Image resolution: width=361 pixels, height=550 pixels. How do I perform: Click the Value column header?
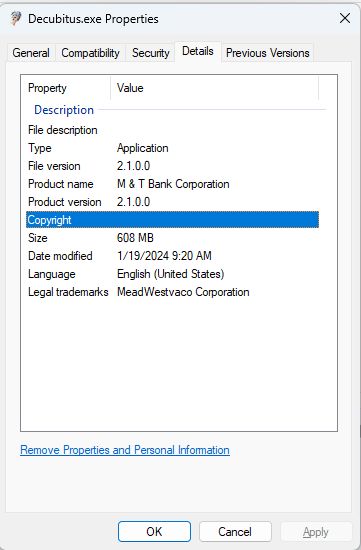(214, 88)
